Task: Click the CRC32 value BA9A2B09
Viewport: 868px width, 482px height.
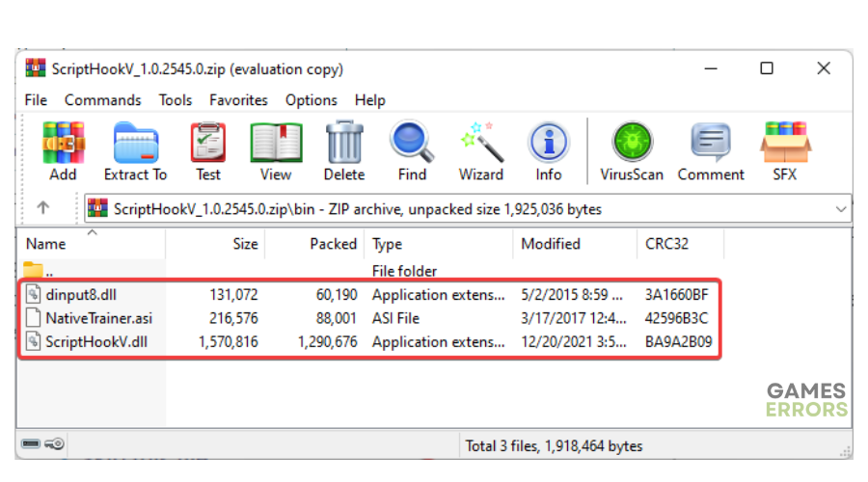Action: [x=679, y=341]
